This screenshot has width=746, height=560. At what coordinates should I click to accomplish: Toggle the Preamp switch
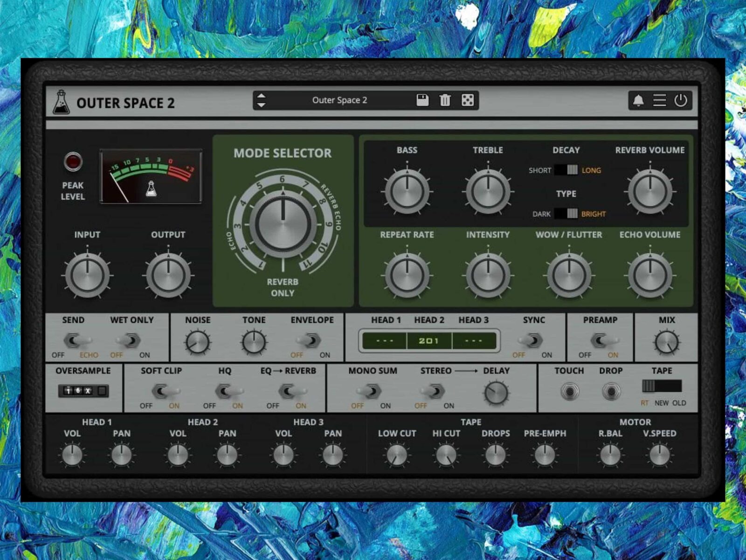(600, 340)
